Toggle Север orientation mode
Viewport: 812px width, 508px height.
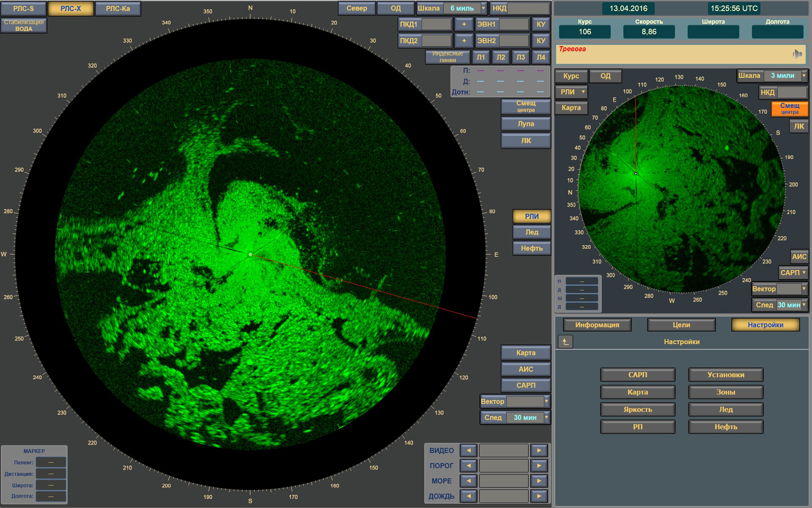click(357, 9)
